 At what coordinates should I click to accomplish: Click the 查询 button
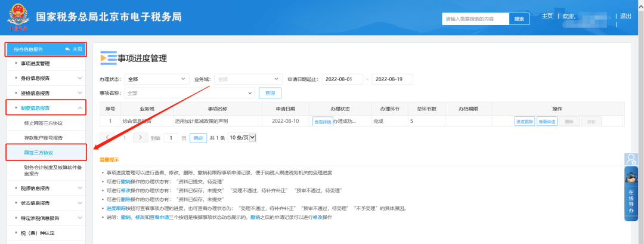[270, 93]
